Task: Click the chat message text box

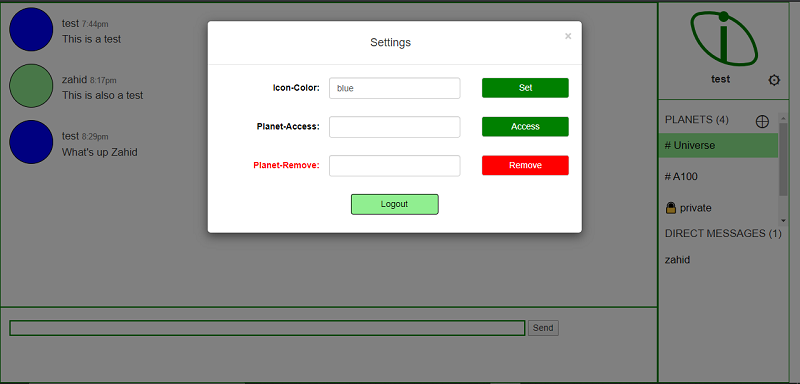Action: (267, 328)
